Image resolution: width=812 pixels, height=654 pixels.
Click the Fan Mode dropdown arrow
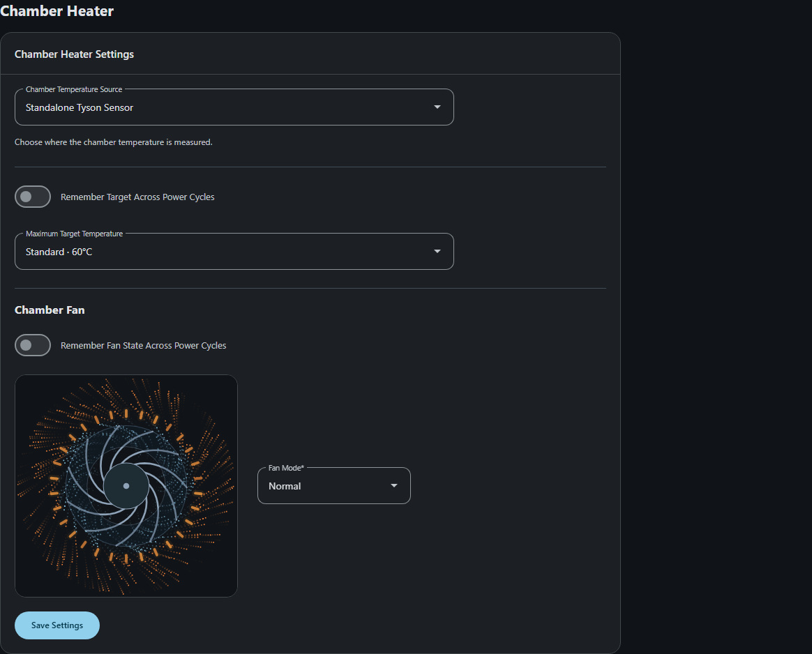coord(394,486)
